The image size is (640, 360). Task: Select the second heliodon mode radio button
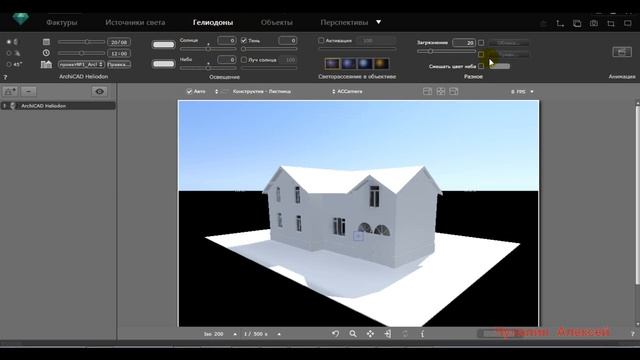coord(9,53)
